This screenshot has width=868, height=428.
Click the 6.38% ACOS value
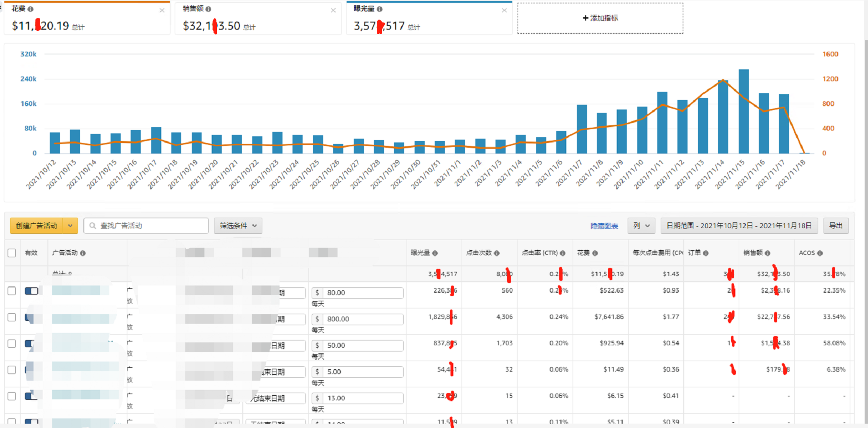point(836,370)
